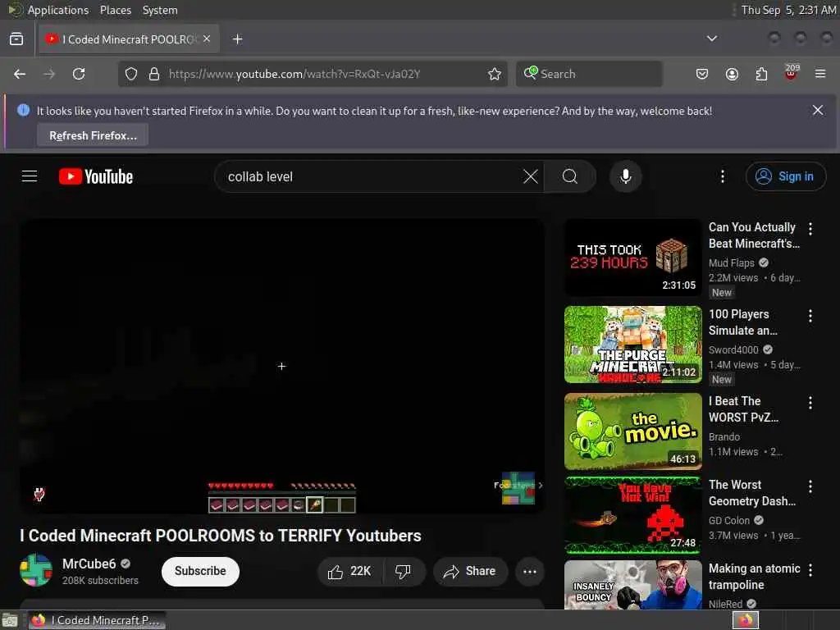The width and height of the screenshot is (840, 630).
Task: Open I Beat The WORST PvZ thumbnail
Action: [632, 431]
